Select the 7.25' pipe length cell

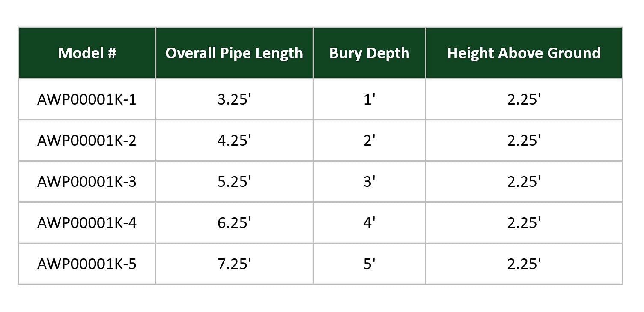click(234, 264)
